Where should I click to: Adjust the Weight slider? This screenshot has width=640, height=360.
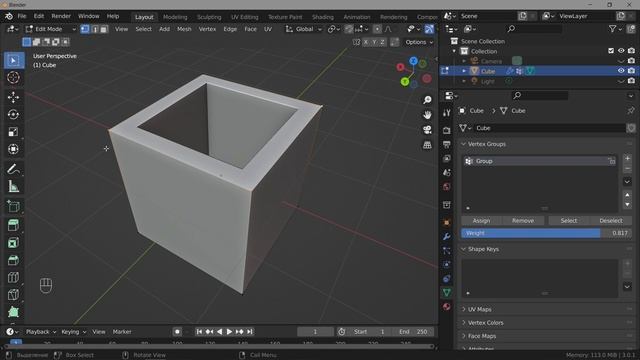point(547,233)
